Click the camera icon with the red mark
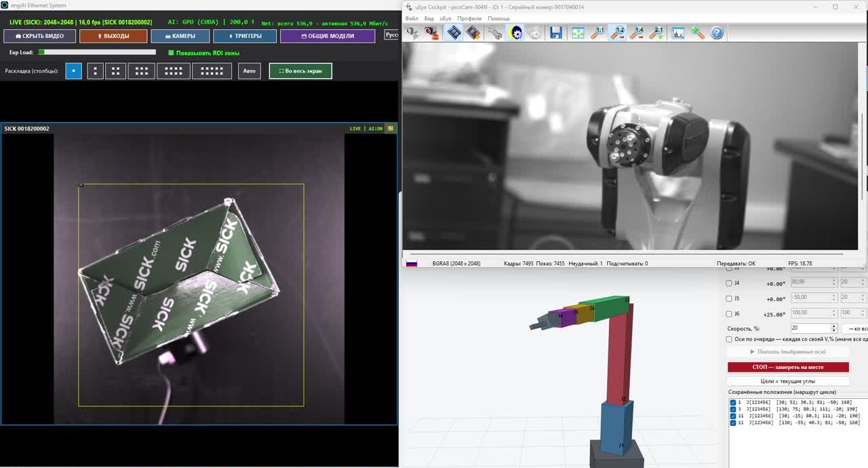 [x=431, y=33]
